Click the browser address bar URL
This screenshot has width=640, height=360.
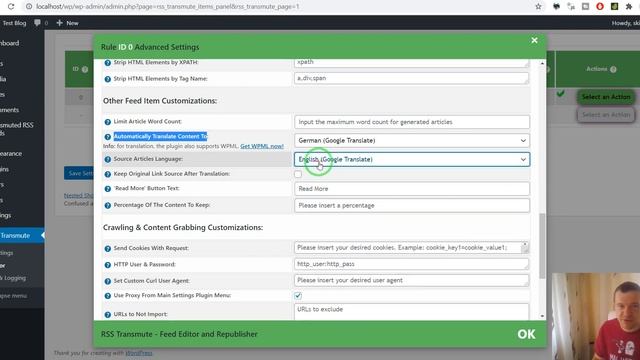[x=167, y=7]
